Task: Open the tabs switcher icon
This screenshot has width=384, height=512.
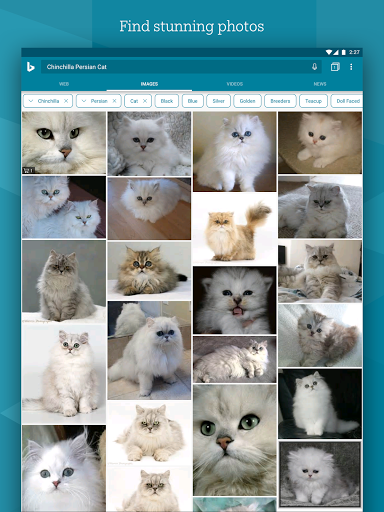Action: [x=335, y=67]
